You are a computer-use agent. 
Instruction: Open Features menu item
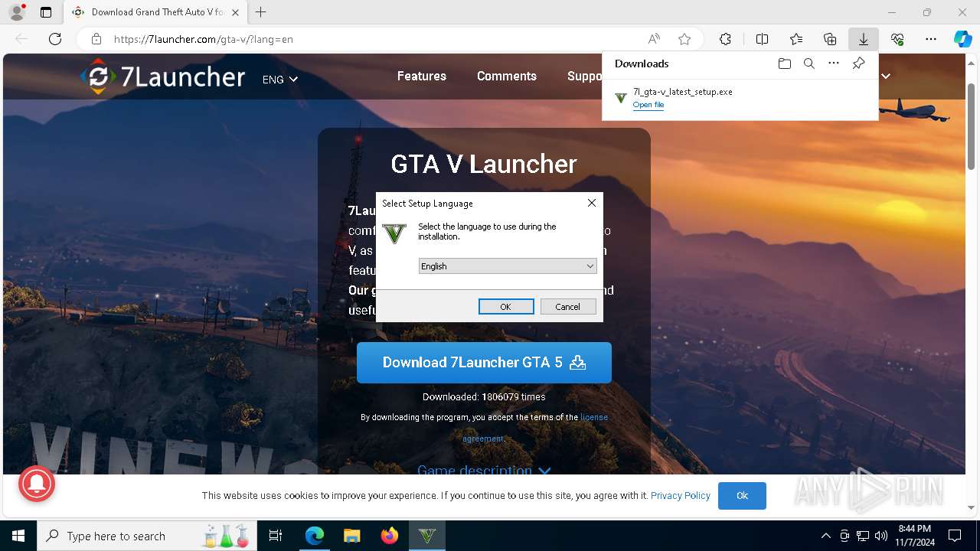[422, 76]
